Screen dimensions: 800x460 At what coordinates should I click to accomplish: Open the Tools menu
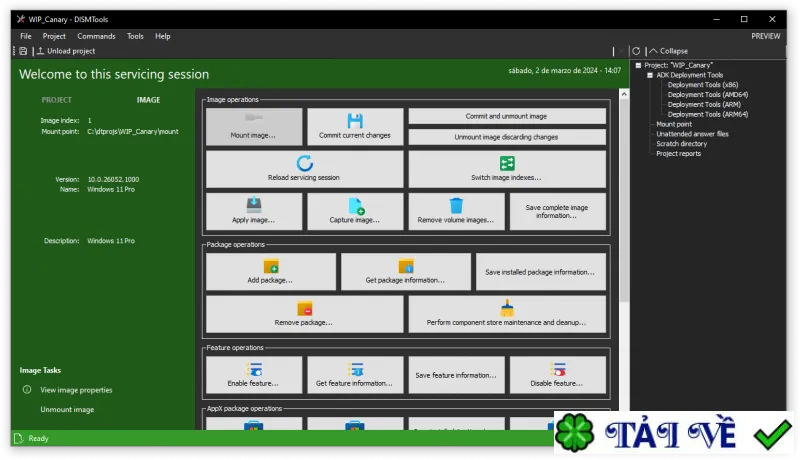(x=135, y=36)
